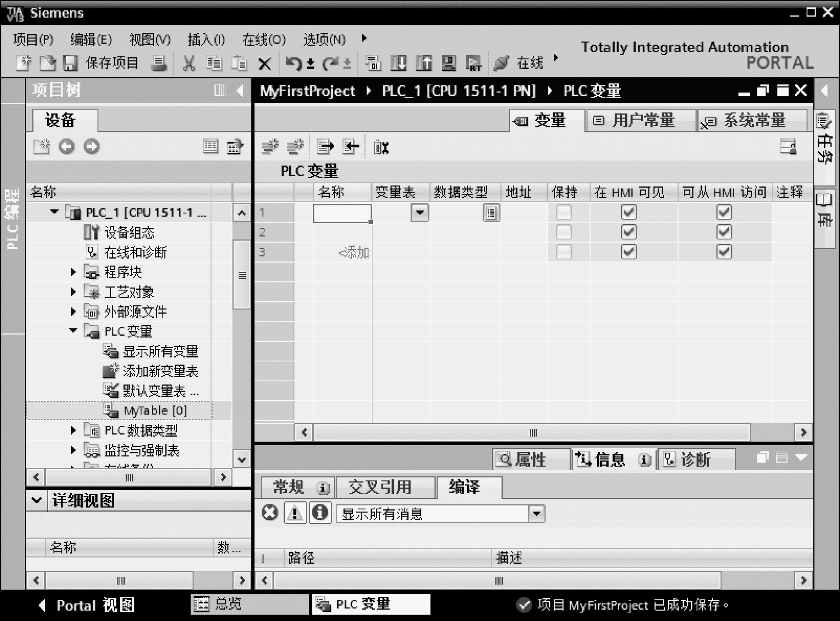Open the 在线(O) menu
Viewport: 840px width, 621px height.
[x=264, y=40]
